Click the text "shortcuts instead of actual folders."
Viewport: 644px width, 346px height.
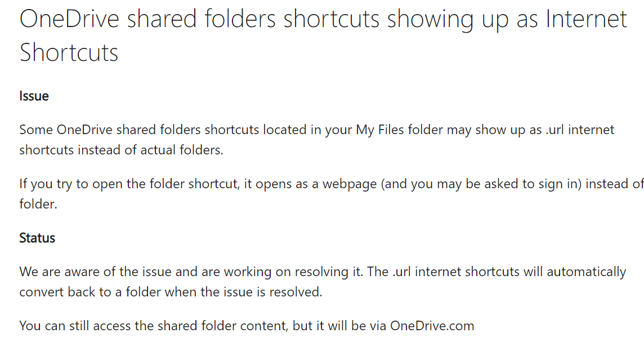click(121, 150)
